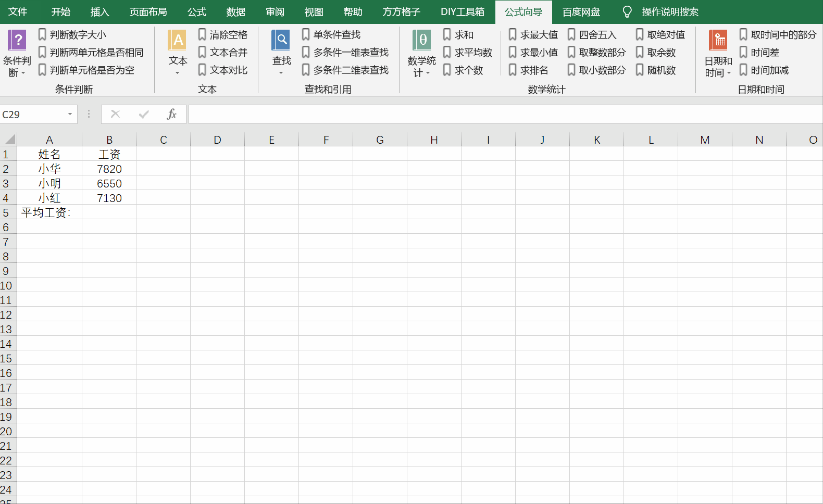Select cell containing 小红

click(x=49, y=198)
